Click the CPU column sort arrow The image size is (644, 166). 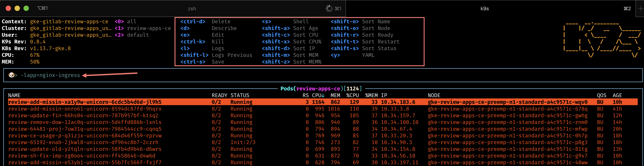click(x=323, y=96)
